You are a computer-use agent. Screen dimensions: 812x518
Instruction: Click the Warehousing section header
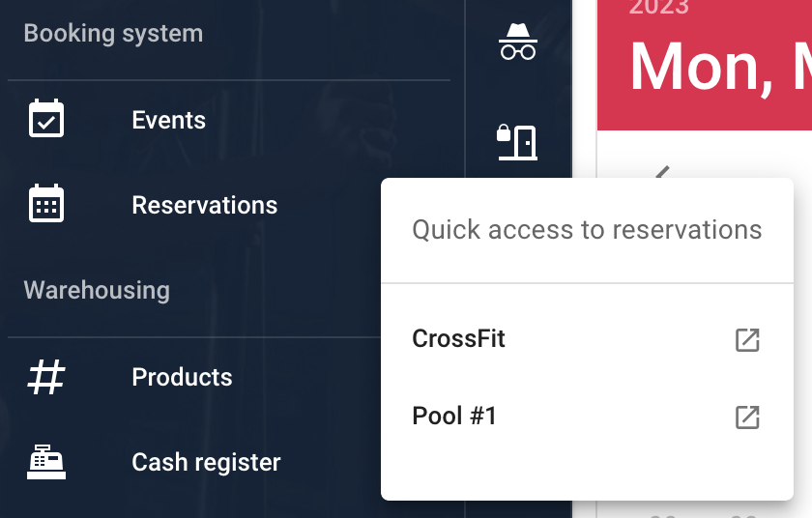click(x=97, y=290)
